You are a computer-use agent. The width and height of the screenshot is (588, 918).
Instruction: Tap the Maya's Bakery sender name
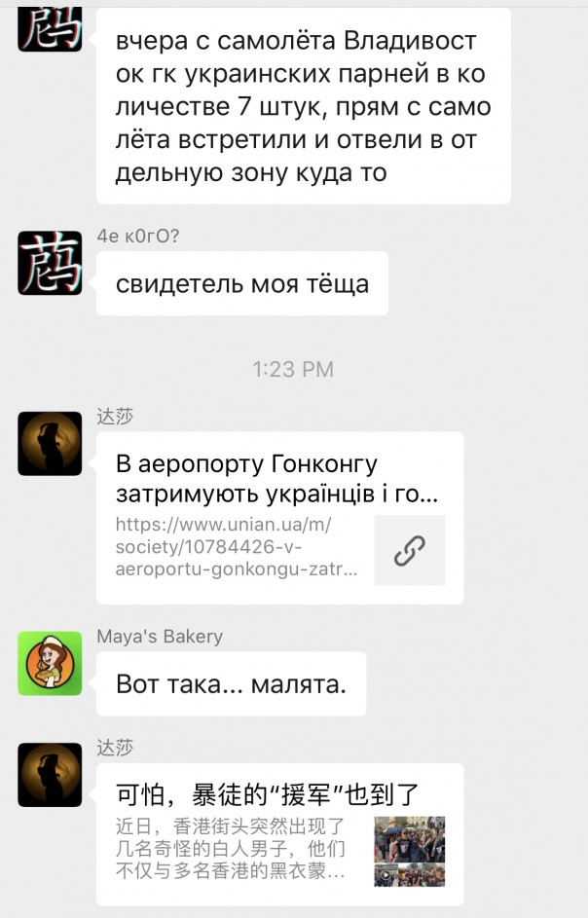[x=160, y=637]
